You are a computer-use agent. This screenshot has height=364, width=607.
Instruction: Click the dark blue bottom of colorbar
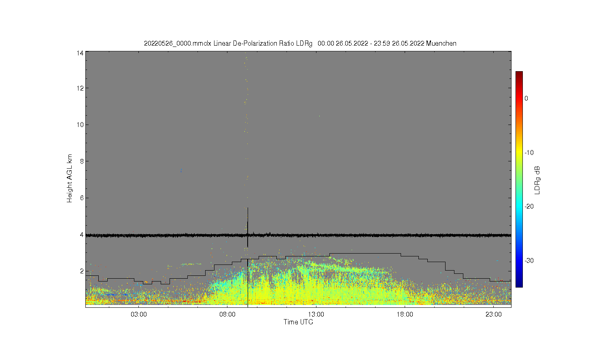(x=519, y=284)
